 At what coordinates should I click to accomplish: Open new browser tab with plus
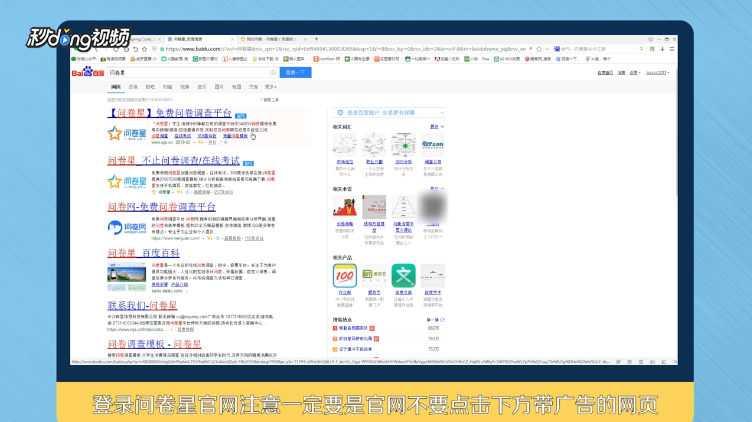[x=317, y=39]
